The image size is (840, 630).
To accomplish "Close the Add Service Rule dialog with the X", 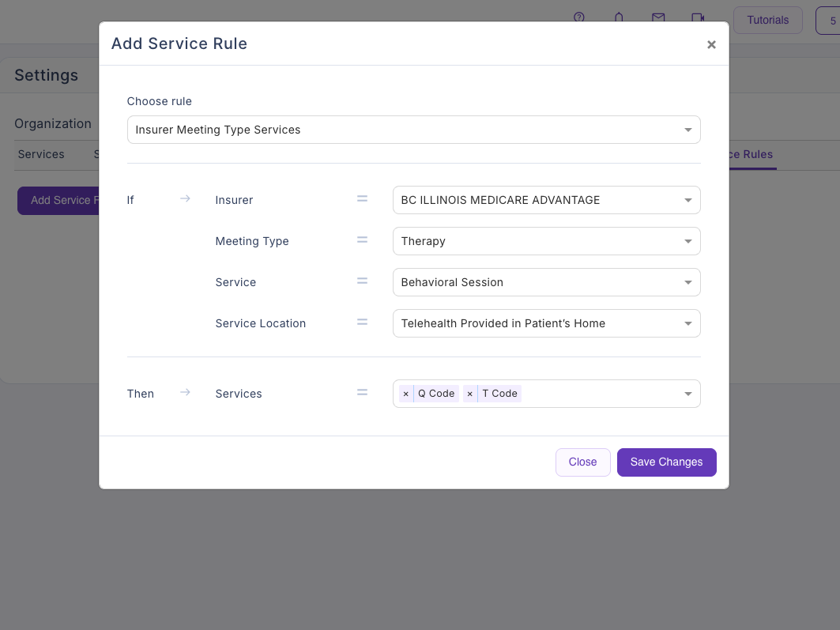I will [711, 44].
